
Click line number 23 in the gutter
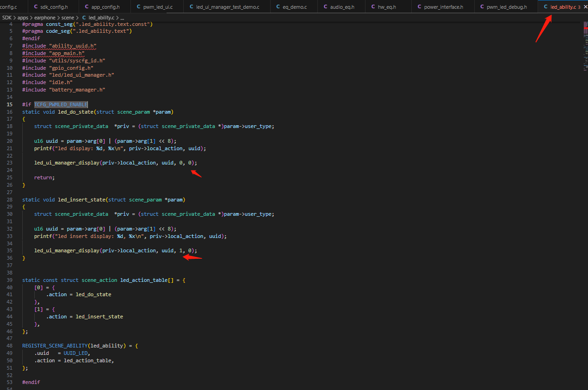tap(10, 163)
